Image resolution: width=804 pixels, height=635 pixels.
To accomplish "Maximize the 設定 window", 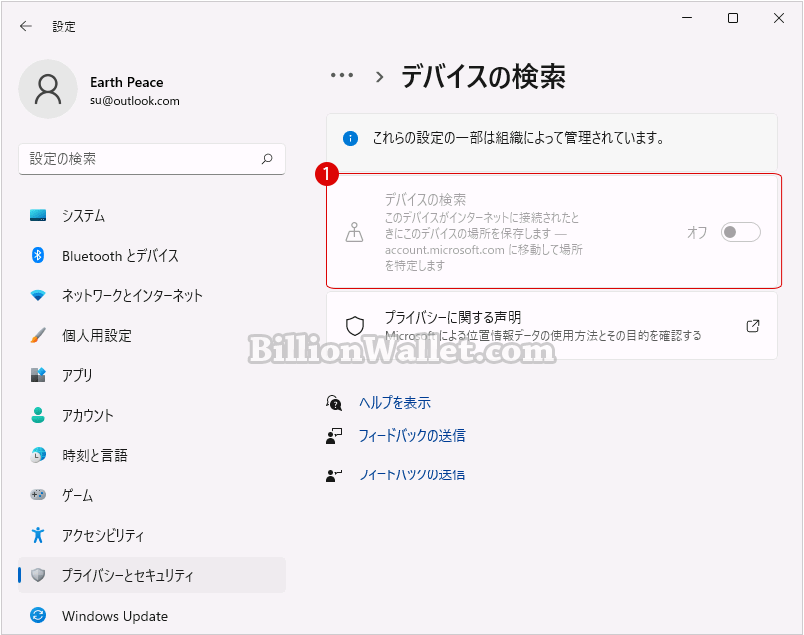I will point(733,18).
